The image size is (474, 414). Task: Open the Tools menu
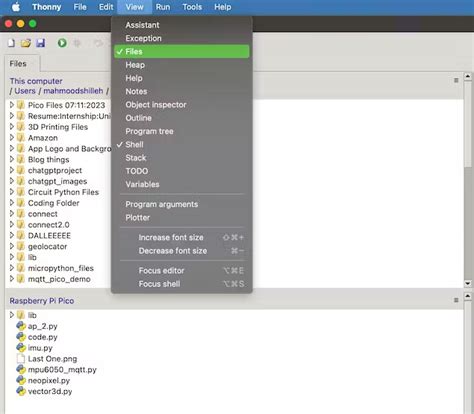coord(192,7)
